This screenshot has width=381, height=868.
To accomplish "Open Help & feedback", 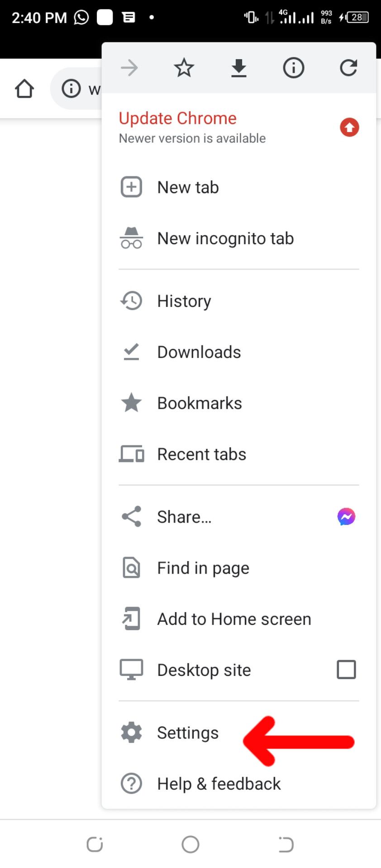I will [x=219, y=784].
